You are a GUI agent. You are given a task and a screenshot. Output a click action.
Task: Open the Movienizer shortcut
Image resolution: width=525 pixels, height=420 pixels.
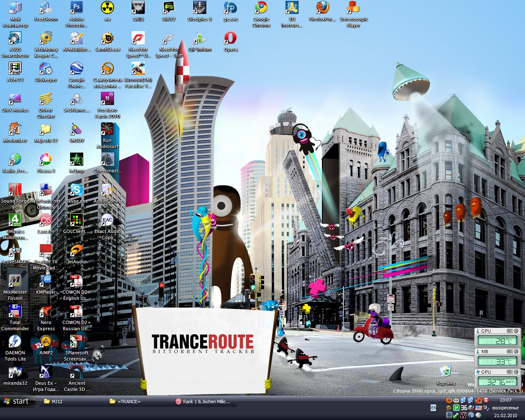[x=15, y=133]
